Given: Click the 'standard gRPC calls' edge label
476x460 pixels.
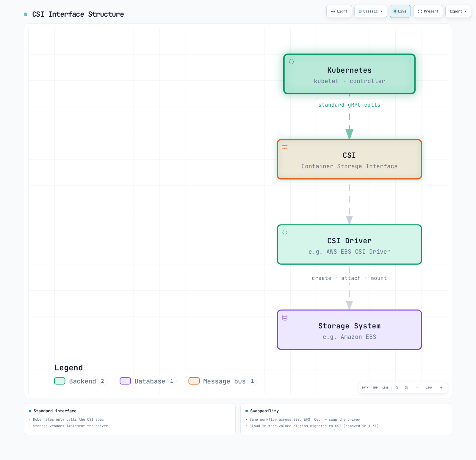Looking at the screenshot, I should tap(349, 105).
